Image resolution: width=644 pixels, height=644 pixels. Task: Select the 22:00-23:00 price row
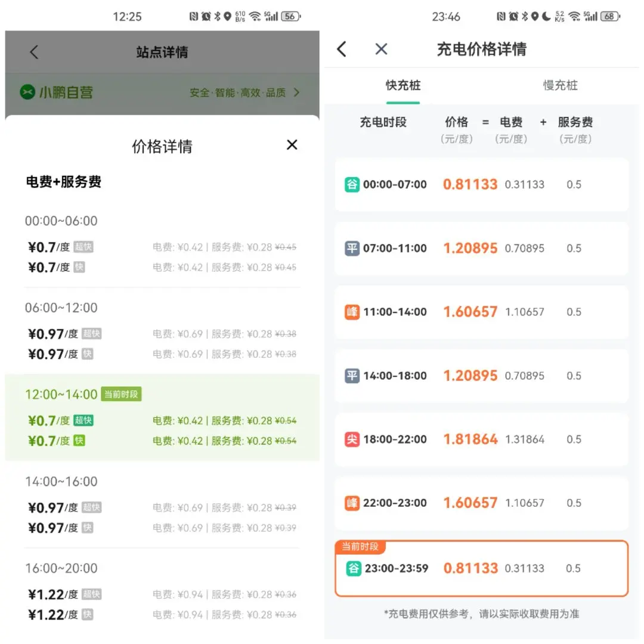[481, 503]
